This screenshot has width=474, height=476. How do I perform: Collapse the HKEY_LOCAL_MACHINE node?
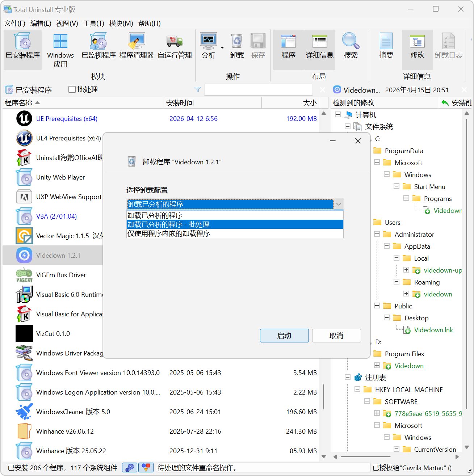(357, 389)
